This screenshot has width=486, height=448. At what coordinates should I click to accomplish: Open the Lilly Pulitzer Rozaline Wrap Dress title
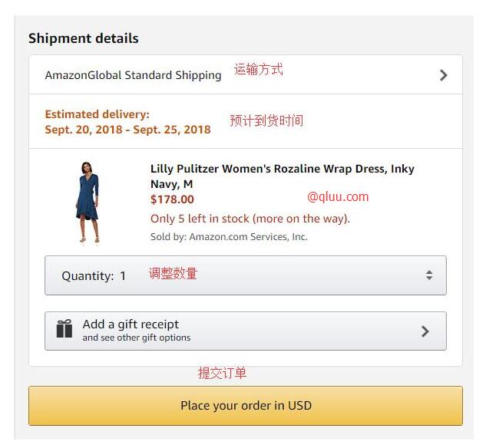pos(282,176)
